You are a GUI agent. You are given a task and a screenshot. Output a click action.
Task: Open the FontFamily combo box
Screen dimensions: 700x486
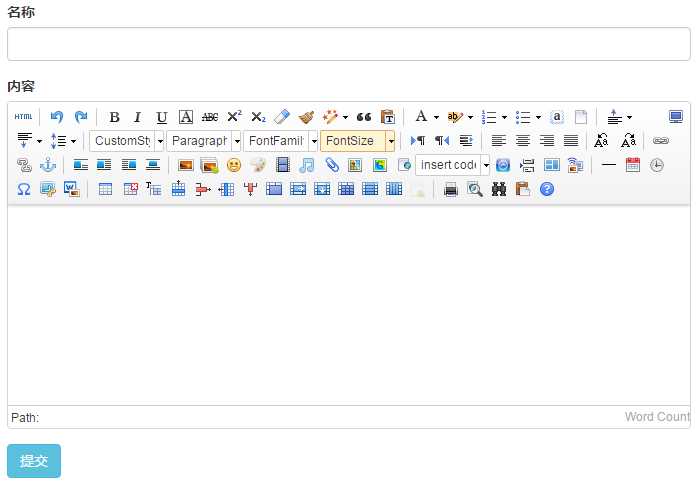[281, 141]
